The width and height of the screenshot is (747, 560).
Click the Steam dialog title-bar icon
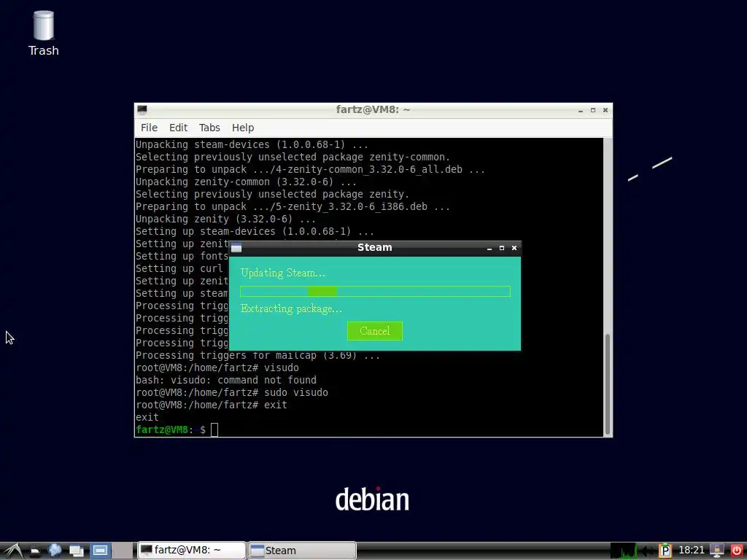point(236,248)
